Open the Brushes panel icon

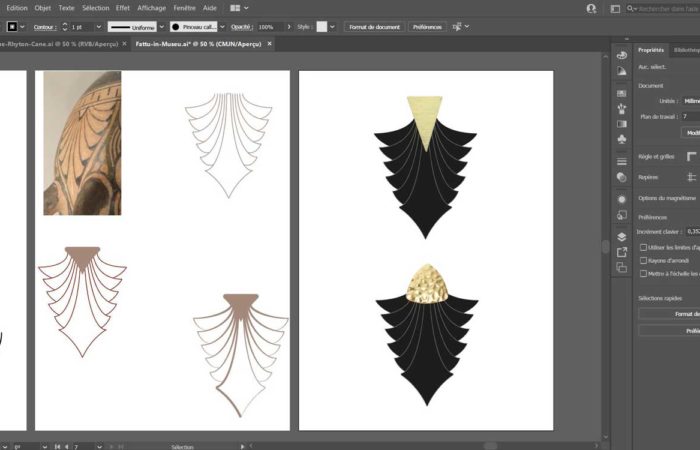(621, 107)
